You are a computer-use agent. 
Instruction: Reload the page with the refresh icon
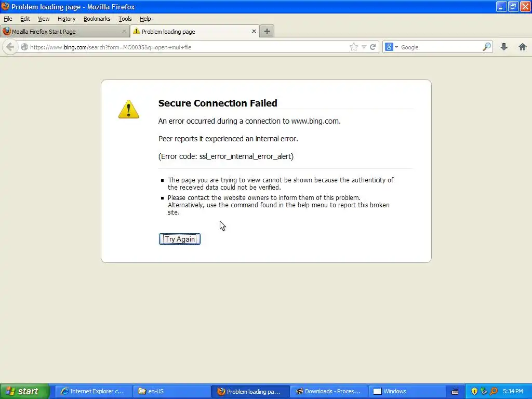373,47
